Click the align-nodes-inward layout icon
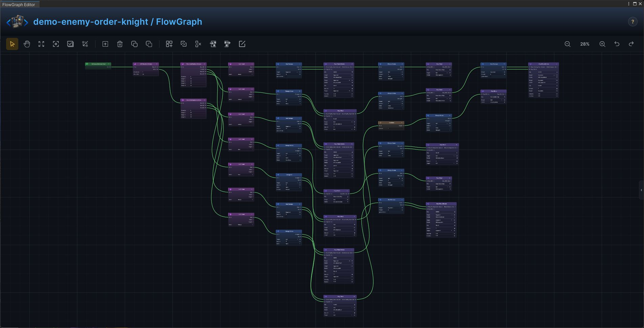This screenshot has height=328, width=644. (213, 44)
